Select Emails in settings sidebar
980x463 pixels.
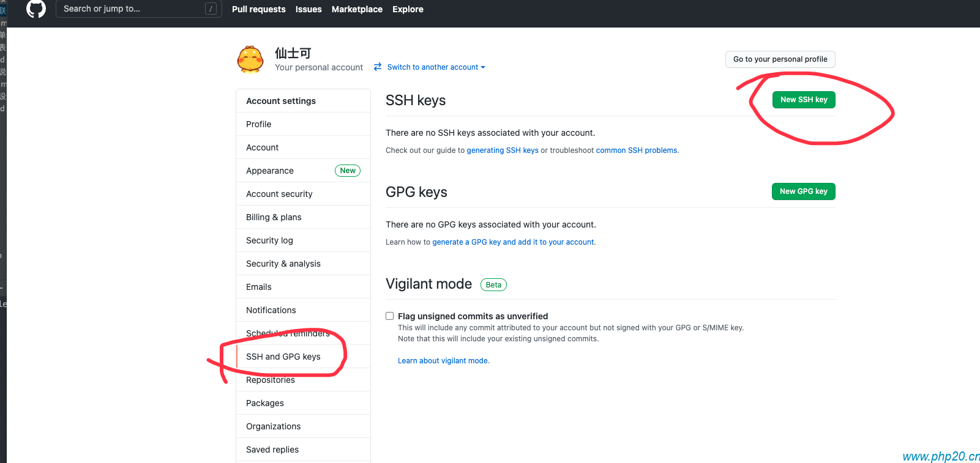pyautogui.click(x=303, y=287)
